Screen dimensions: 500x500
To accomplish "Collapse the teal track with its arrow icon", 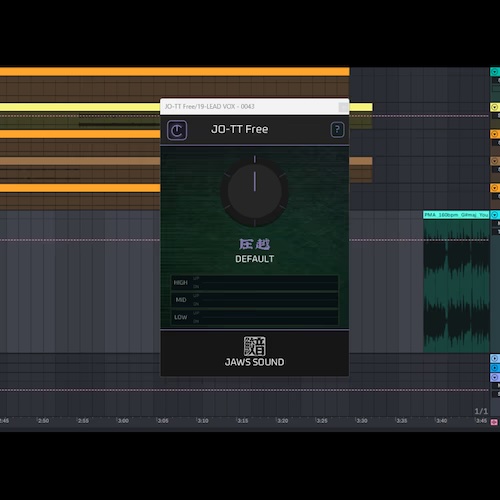I will click(495, 71).
